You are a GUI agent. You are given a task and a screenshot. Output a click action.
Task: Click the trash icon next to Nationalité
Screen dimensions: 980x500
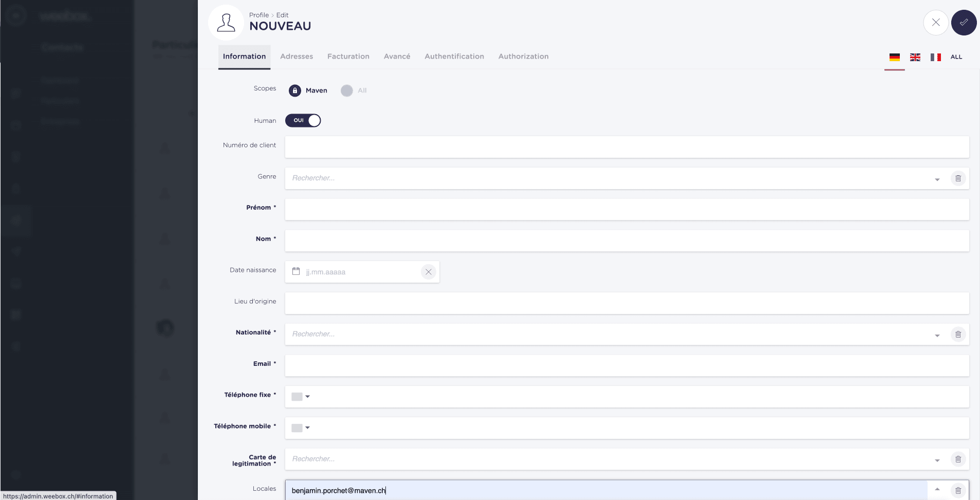(x=958, y=334)
